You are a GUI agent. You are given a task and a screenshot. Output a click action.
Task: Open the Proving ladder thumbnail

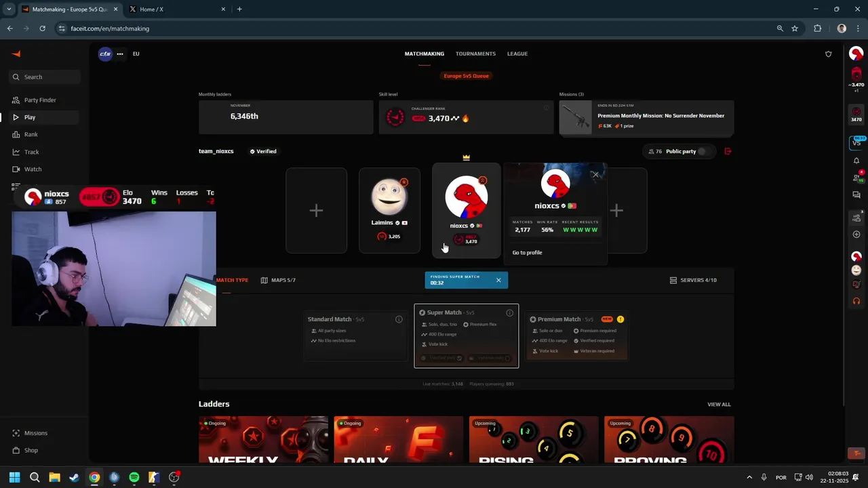pos(669,440)
